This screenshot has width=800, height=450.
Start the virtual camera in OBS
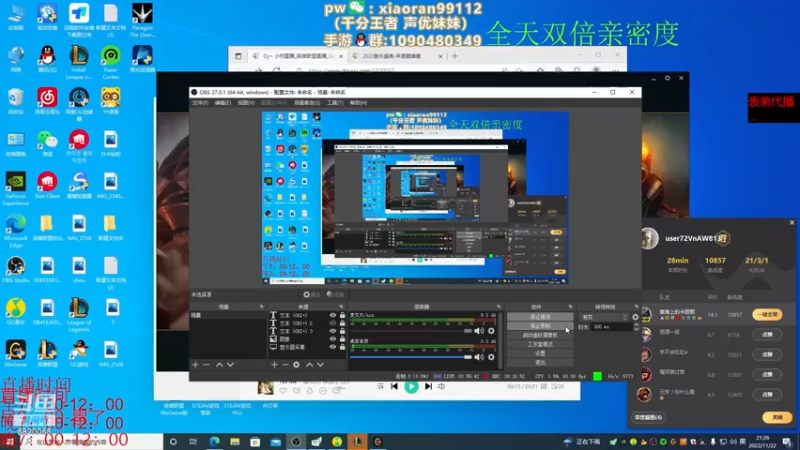(x=540, y=335)
